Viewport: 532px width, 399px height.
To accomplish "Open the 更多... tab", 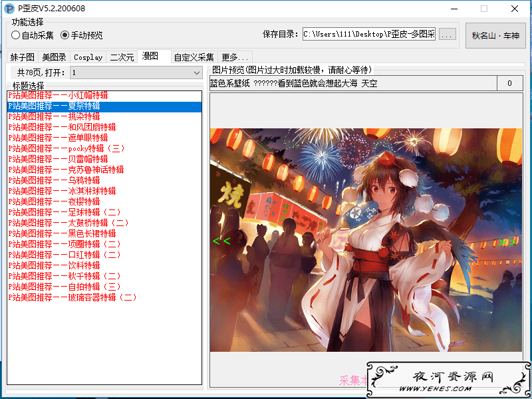I will coord(235,57).
